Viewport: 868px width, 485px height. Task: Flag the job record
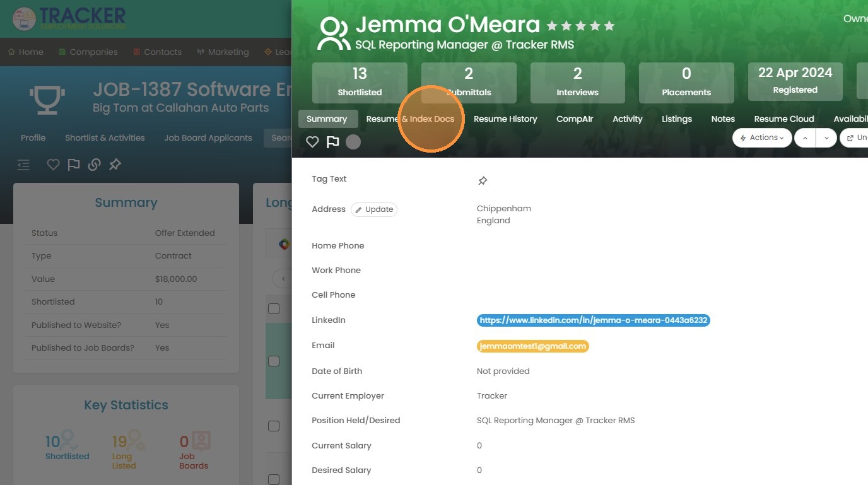pyautogui.click(x=74, y=165)
